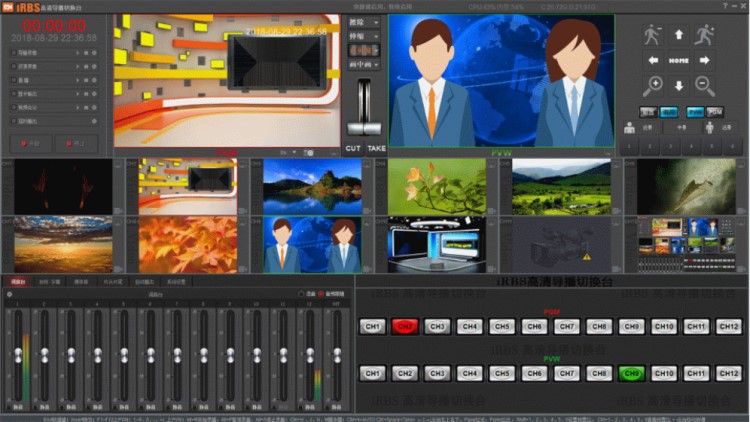Click the CUT button
This screenshot has height=422, width=750.
(353, 147)
